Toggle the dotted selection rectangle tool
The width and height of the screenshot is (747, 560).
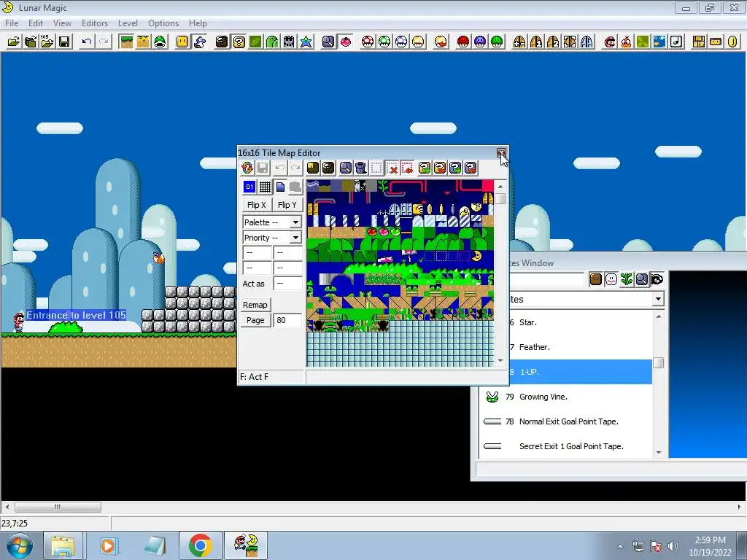pos(376,168)
